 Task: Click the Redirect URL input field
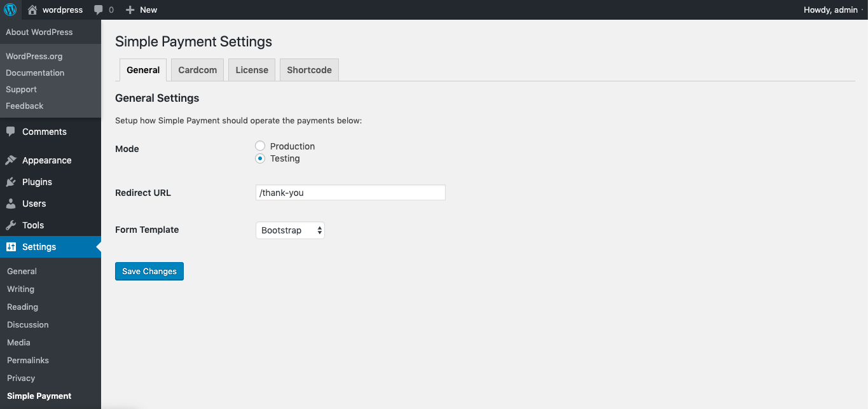[350, 193]
